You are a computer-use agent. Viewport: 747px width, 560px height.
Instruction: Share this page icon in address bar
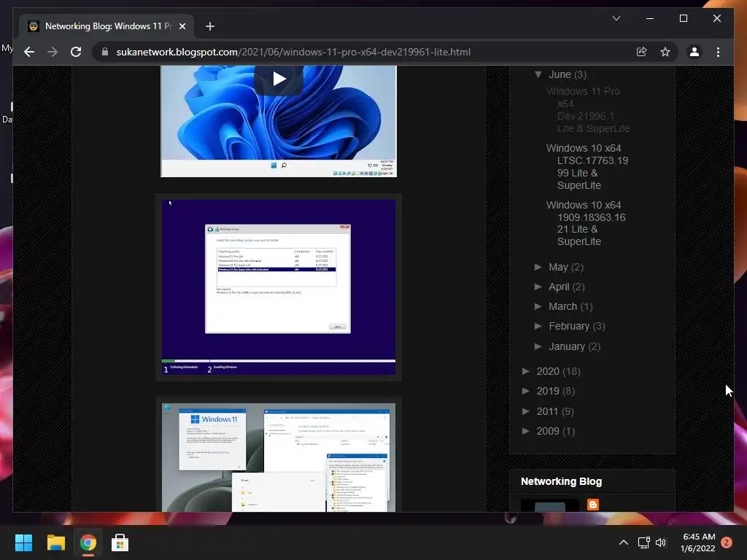(x=642, y=52)
